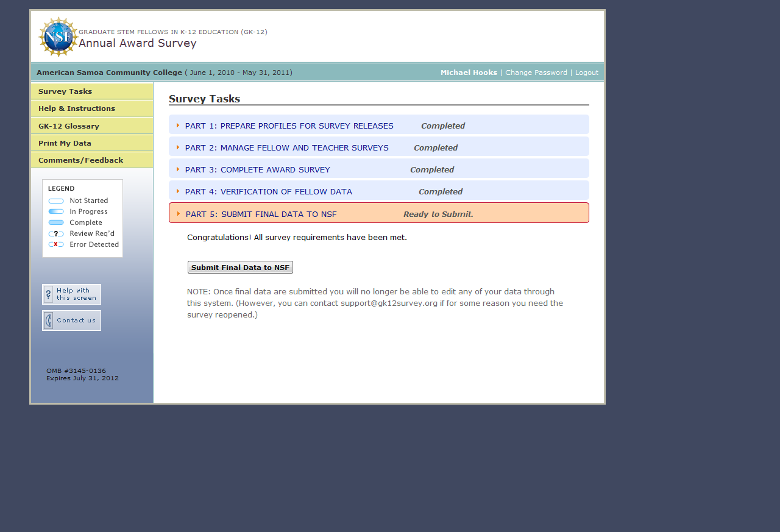The width and height of the screenshot is (780, 532).
Task: Click the '( June 1, 2010 - May 31, 2011)' text
Action: tap(239, 73)
